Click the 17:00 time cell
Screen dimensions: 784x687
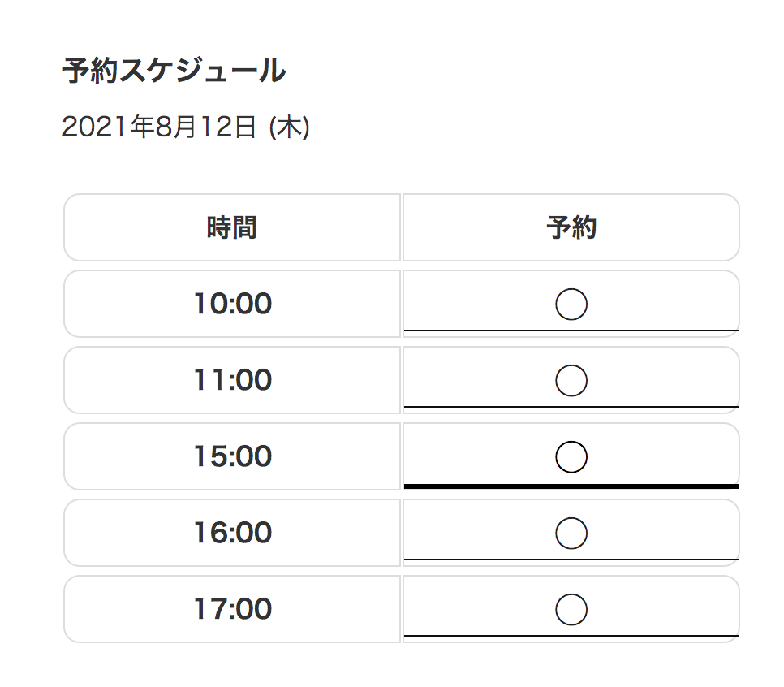tap(232, 610)
